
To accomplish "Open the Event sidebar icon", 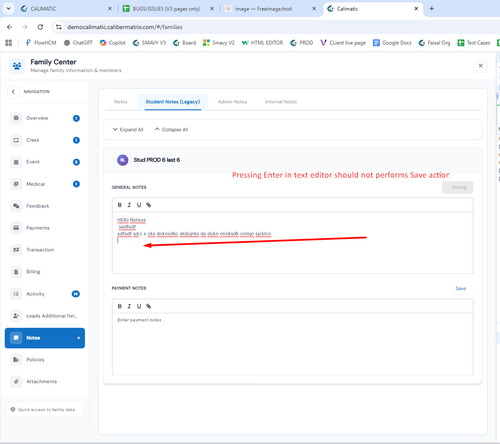I will (x=16, y=162).
